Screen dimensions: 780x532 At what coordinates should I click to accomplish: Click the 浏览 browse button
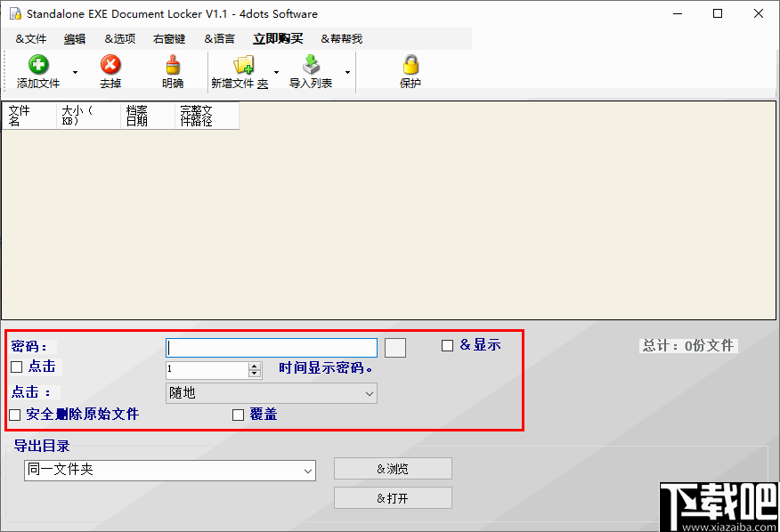392,469
